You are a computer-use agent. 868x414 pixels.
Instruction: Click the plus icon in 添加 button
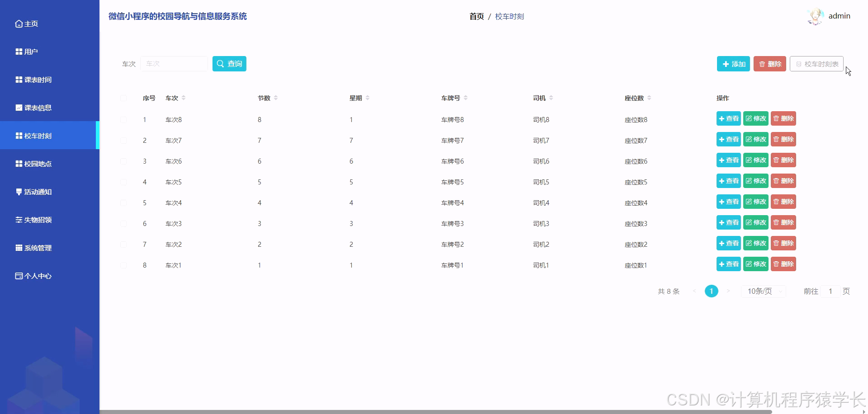coord(726,64)
